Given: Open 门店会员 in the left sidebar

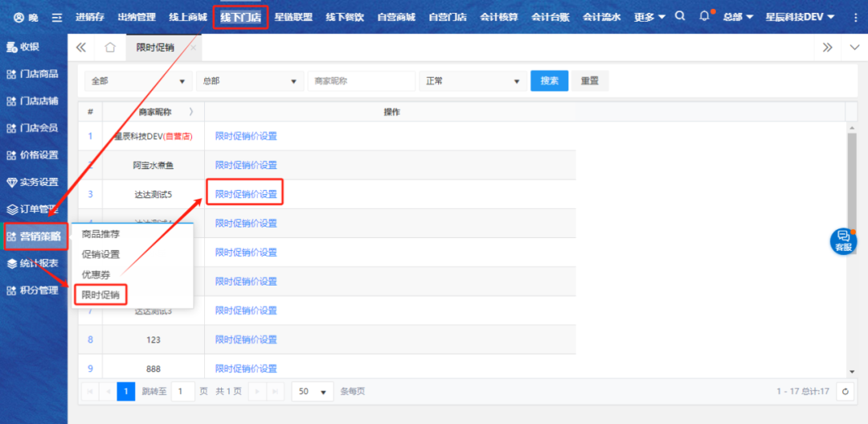Looking at the screenshot, I should [34, 128].
